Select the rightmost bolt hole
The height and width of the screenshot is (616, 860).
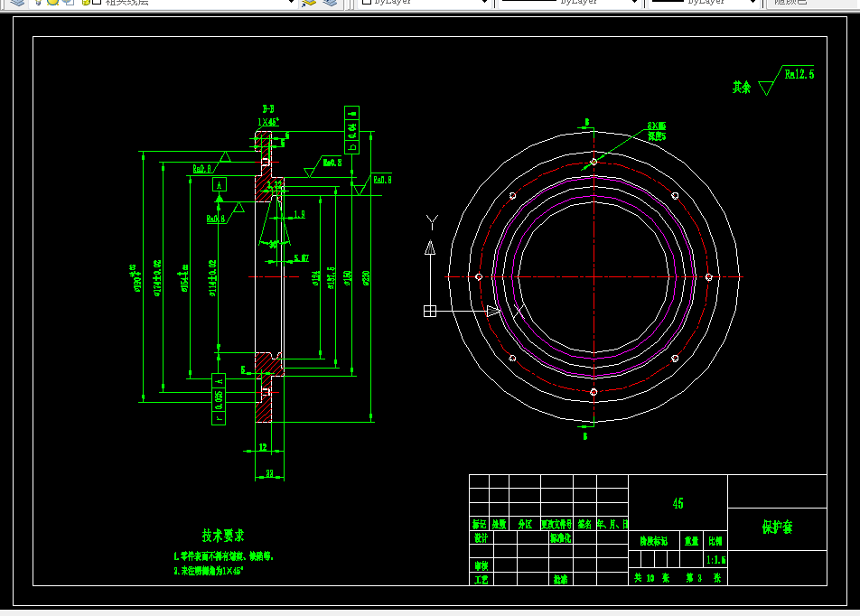[x=708, y=277]
